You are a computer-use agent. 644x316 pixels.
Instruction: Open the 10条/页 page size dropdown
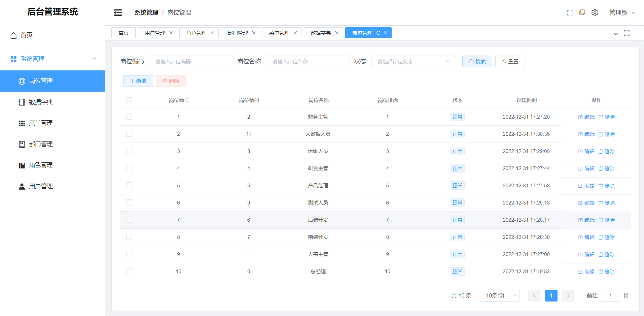499,295
